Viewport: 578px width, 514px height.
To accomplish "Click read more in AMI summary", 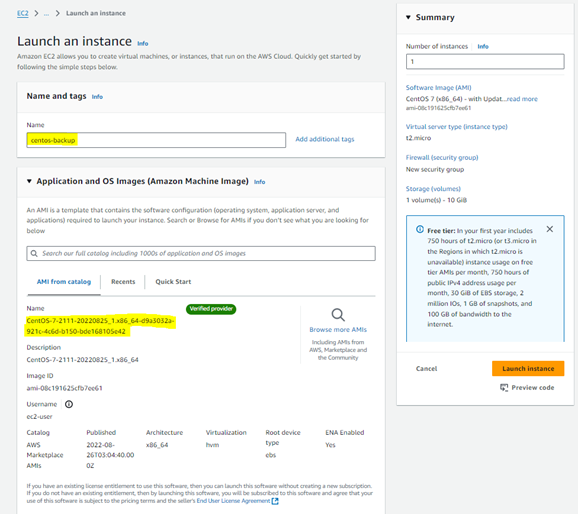I will (522, 99).
